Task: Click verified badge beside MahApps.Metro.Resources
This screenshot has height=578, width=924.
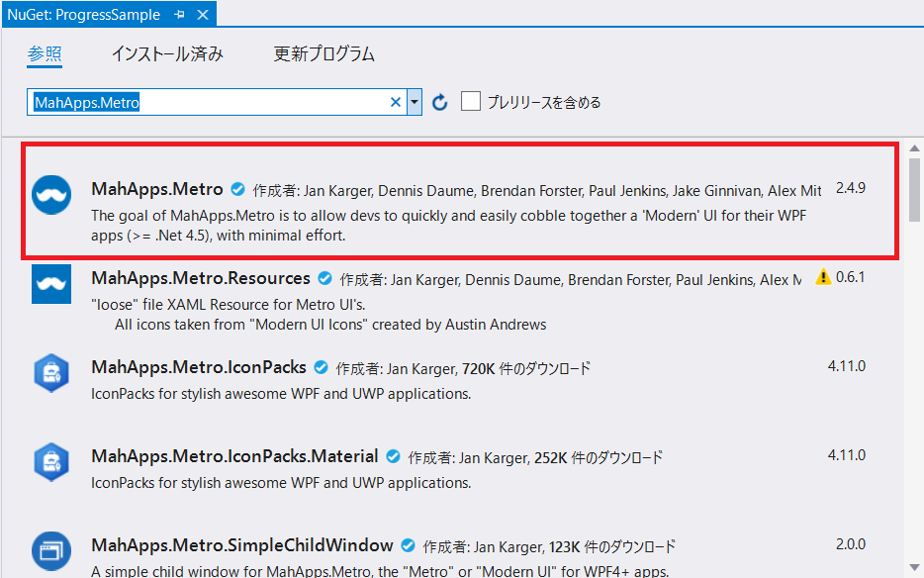Action: (324, 278)
